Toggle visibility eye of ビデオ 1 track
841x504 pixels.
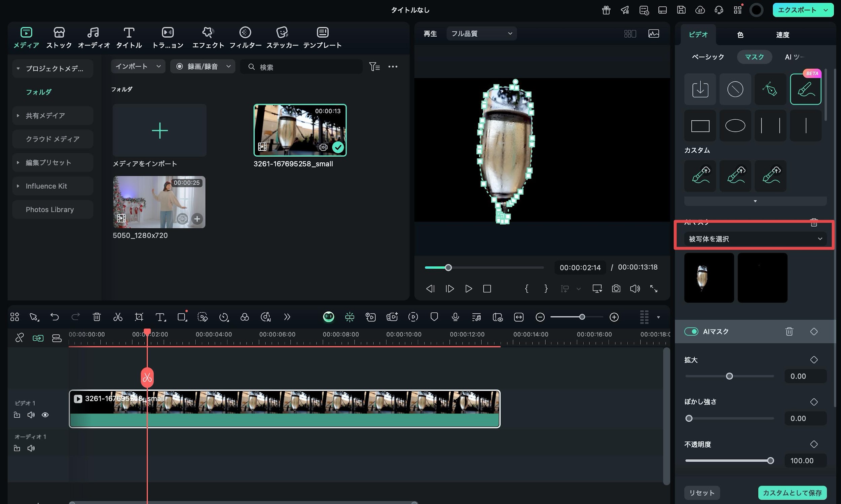[45, 415]
